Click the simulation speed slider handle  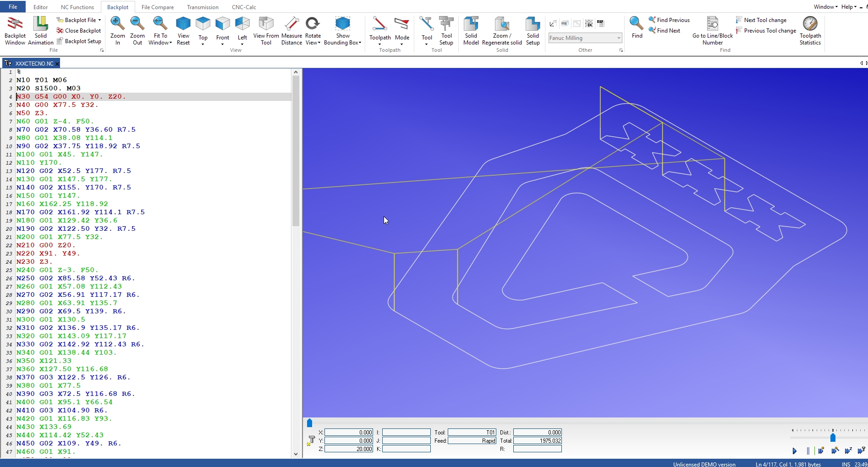coord(833,438)
